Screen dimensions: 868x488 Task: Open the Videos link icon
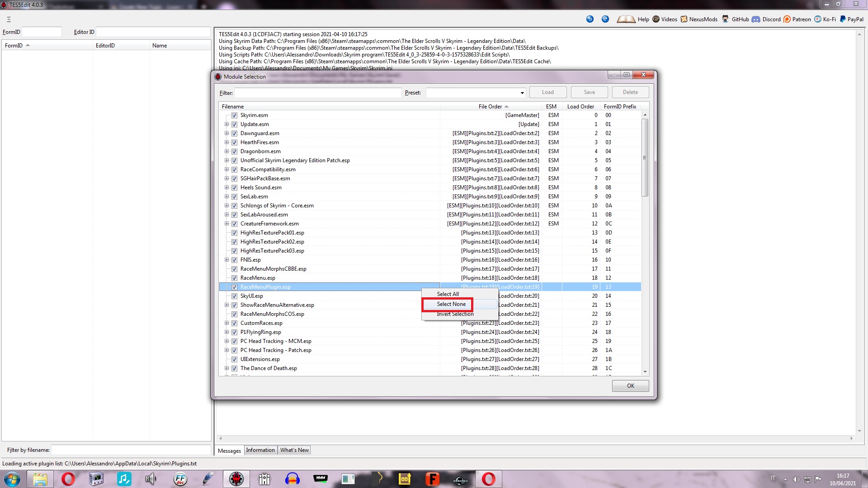(x=656, y=19)
